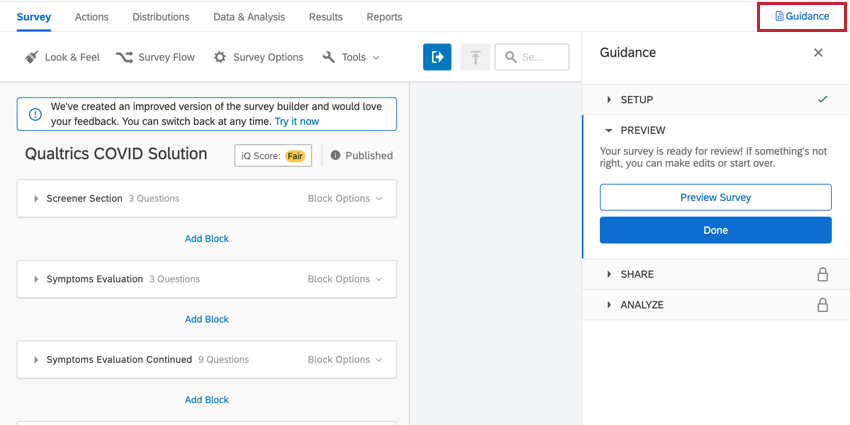Viewport: 850px width, 425px height.
Task: Click Add Block below Screener Section
Action: tap(207, 239)
